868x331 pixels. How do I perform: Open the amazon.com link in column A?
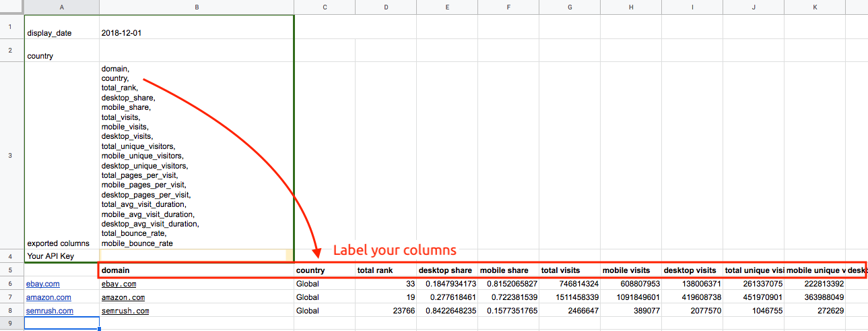point(48,297)
